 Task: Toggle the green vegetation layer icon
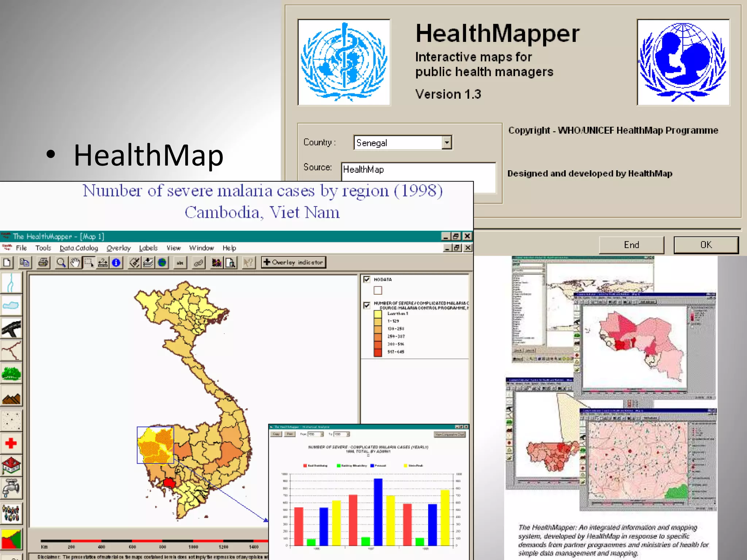(11, 373)
